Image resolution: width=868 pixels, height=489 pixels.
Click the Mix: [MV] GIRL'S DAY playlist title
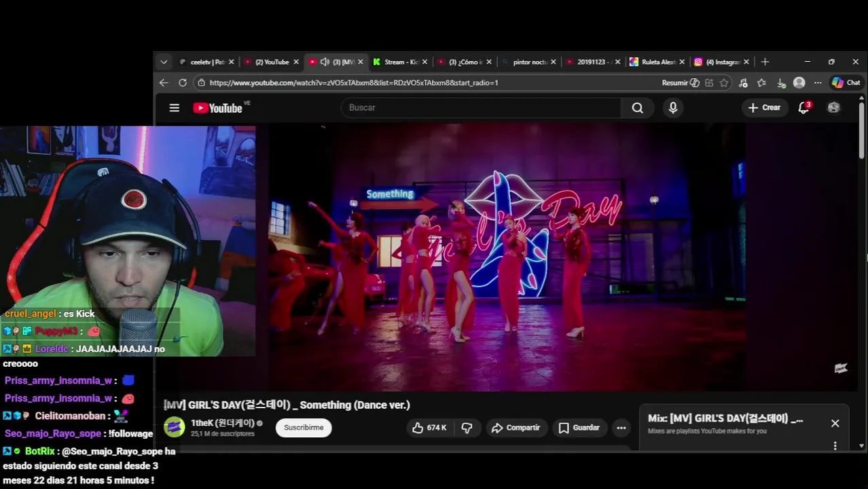pos(725,419)
